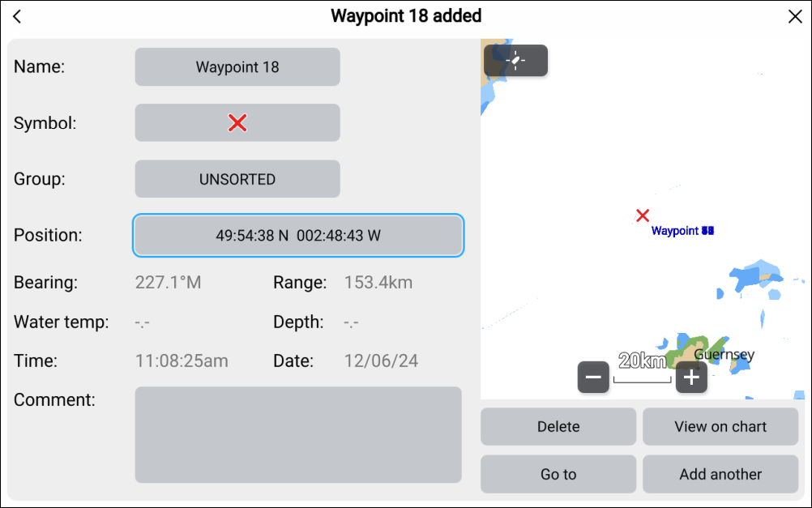The width and height of the screenshot is (812, 508).
Task: Click the Bearing value 227.1°M
Action: pyautogui.click(x=168, y=283)
